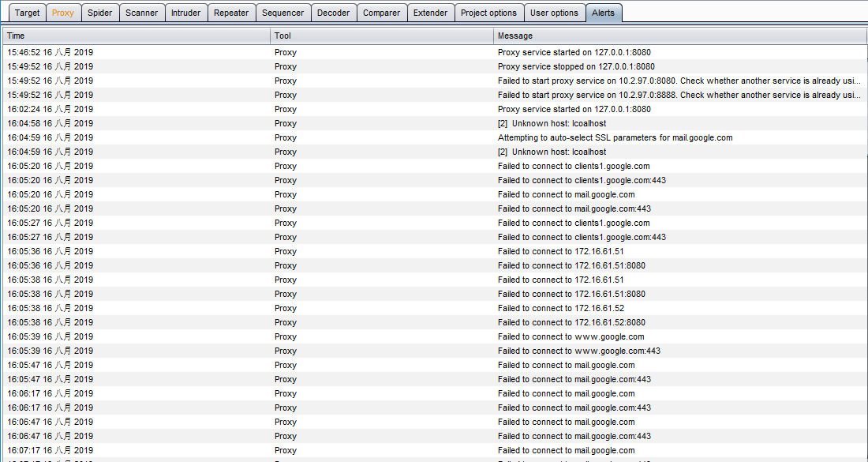
Task: Select 'Failed to connect to www.google.com' message without port
Action: [571, 336]
